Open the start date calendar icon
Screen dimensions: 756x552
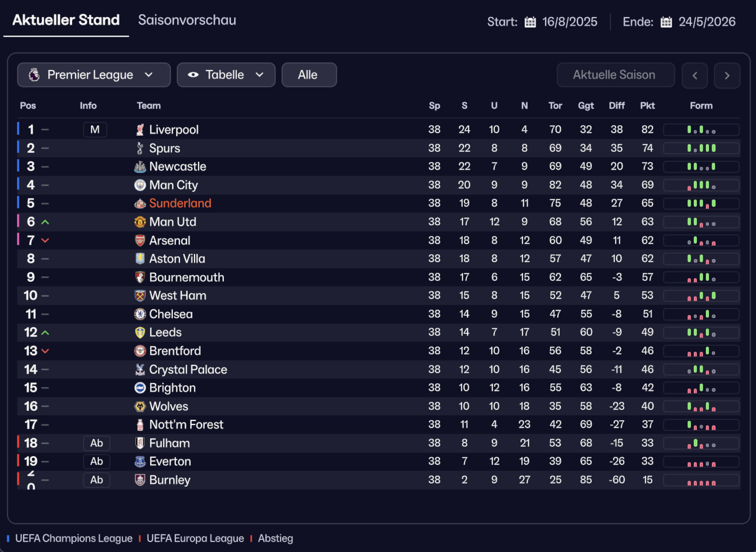pos(530,22)
